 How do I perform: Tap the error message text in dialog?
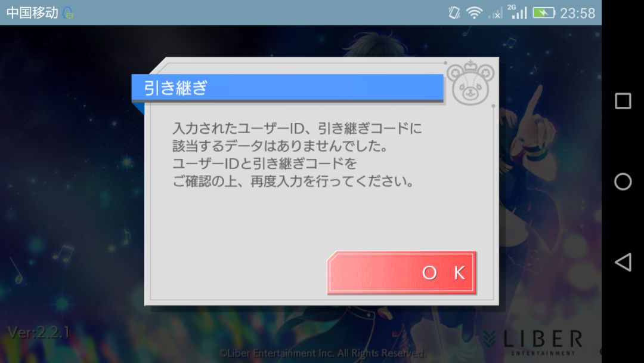(x=297, y=155)
